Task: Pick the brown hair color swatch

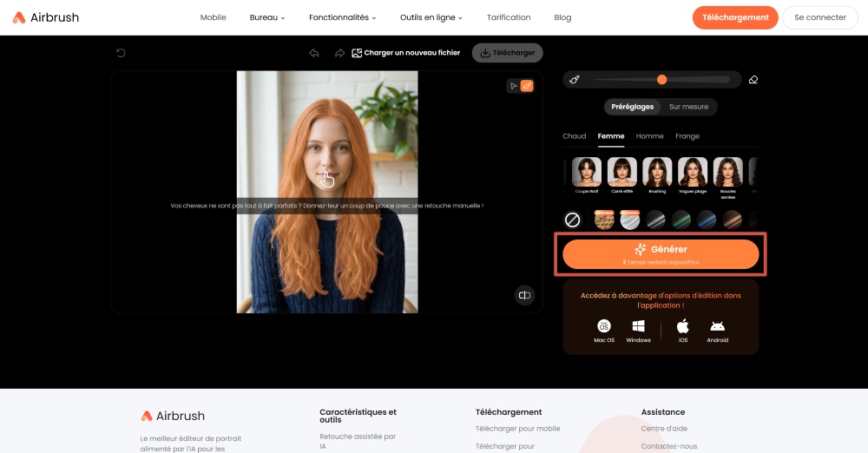Action: pos(732,220)
